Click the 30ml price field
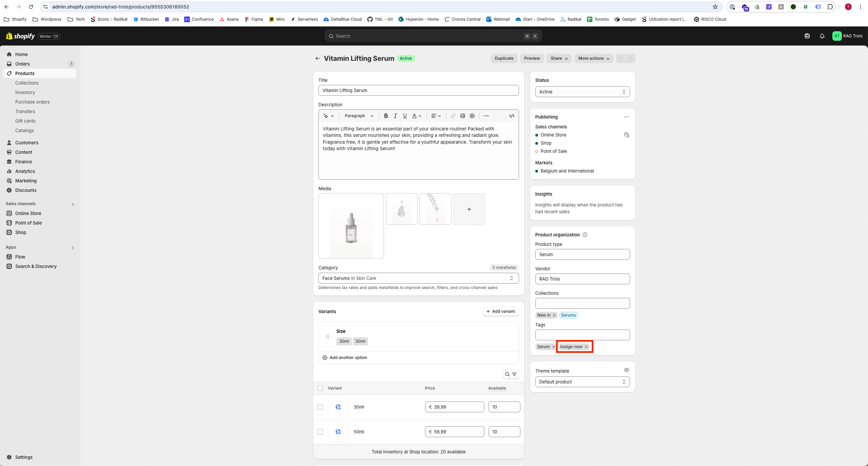Screen dimensions: 868x466 coord(454,407)
